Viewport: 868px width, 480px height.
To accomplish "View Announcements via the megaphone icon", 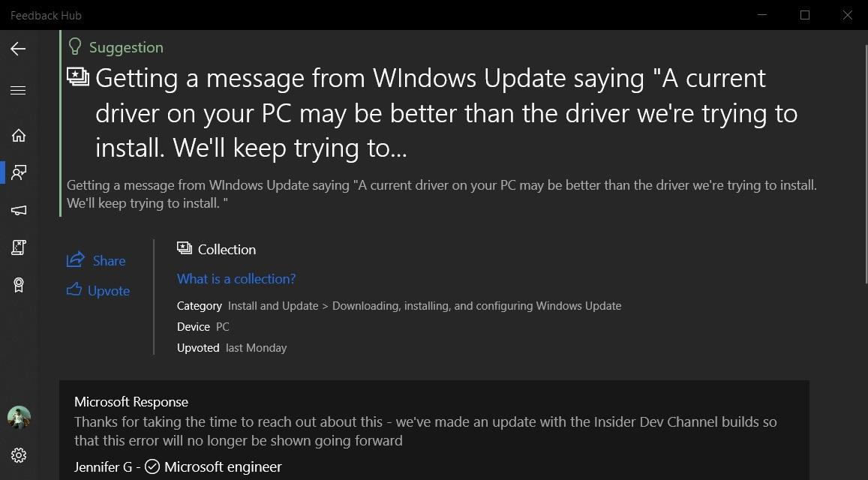I will point(19,210).
